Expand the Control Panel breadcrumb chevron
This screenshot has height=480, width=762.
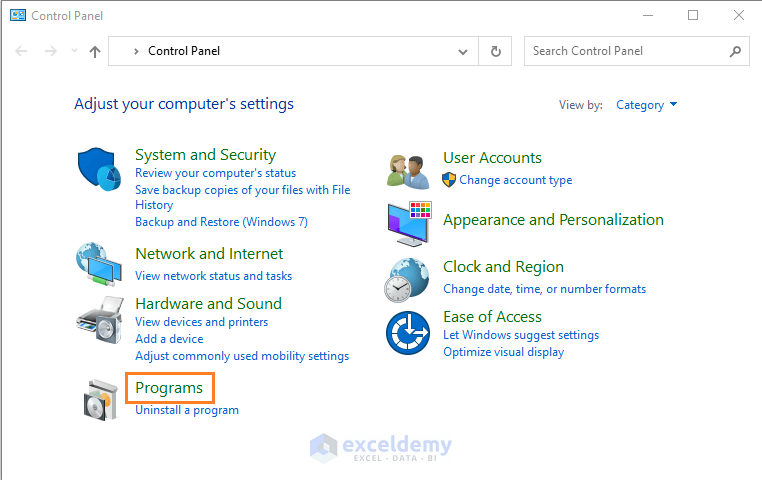click(137, 51)
